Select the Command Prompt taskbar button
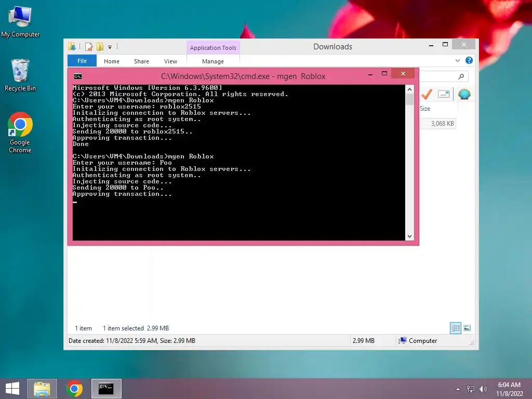The width and height of the screenshot is (532, 399). click(x=106, y=389)
